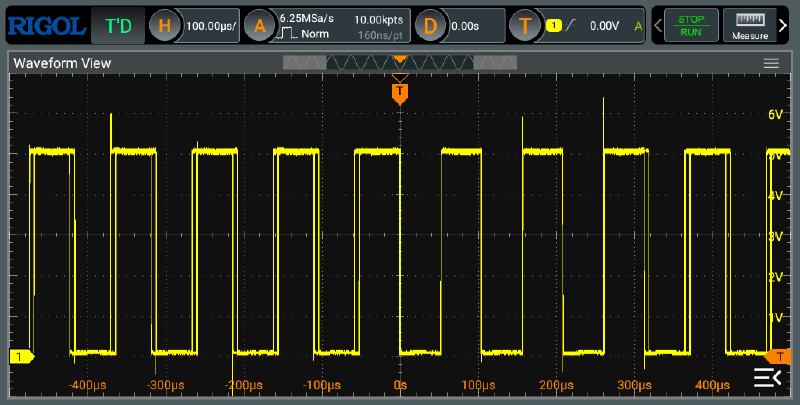Screen dimensions: 800x405
Task: Click the 10.00kpts memory depth
Action: [x=378, y=20]
